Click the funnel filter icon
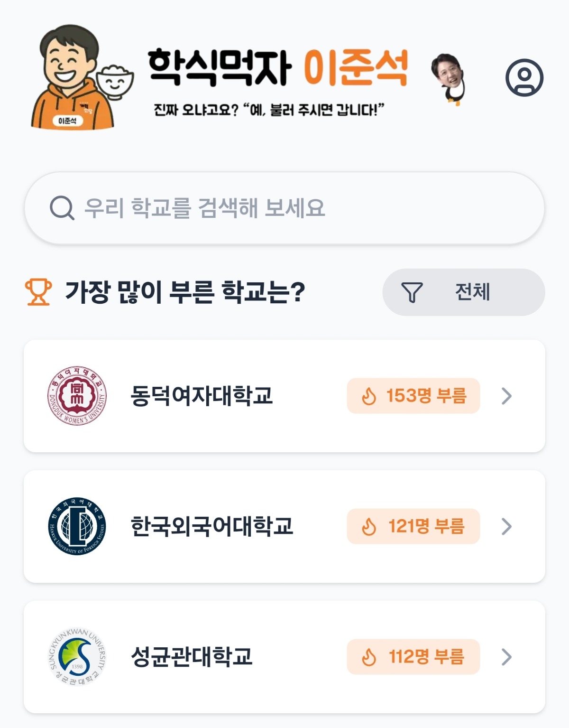This screenshot has height=728, width=569. click(x=412, y=292)
